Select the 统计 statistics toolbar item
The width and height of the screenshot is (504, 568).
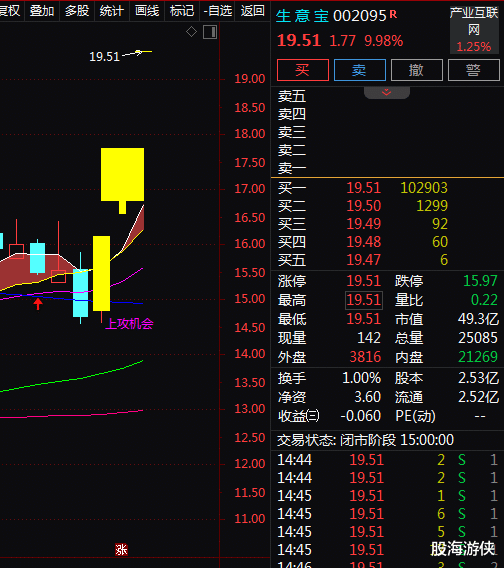coord(112,11)
